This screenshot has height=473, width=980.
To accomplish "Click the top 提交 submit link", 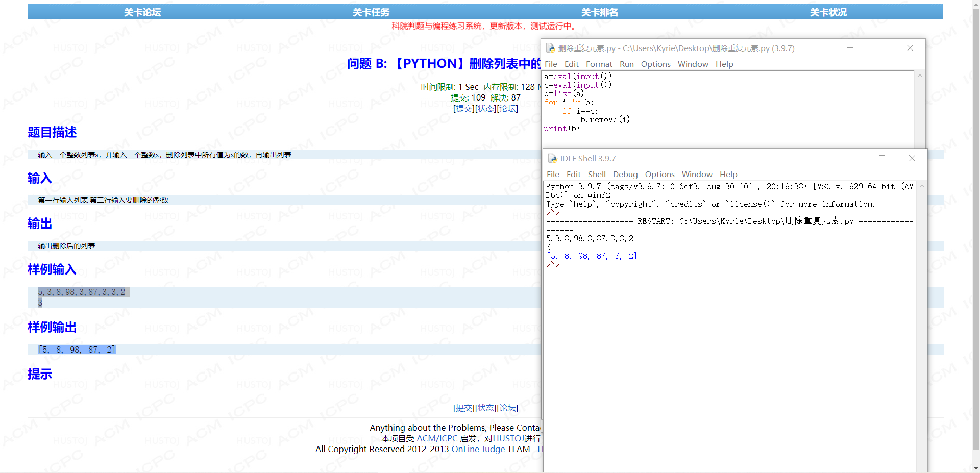I will click(464, 109).
